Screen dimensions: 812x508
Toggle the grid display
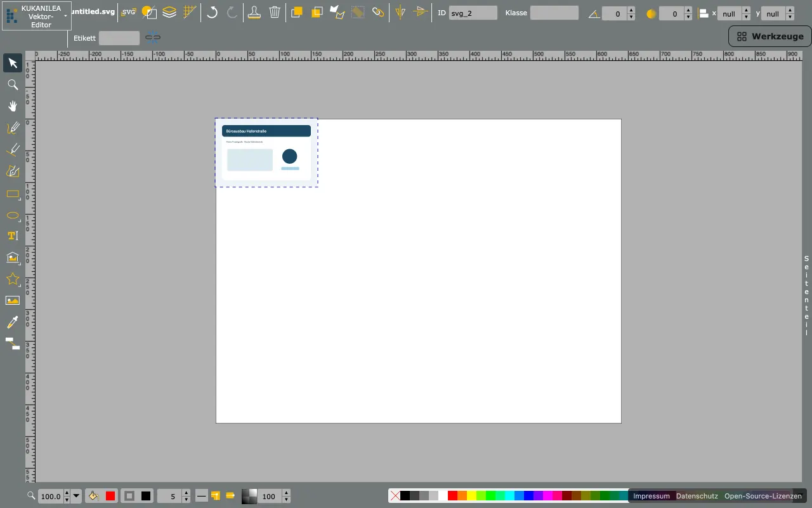[x=189, y=12]
